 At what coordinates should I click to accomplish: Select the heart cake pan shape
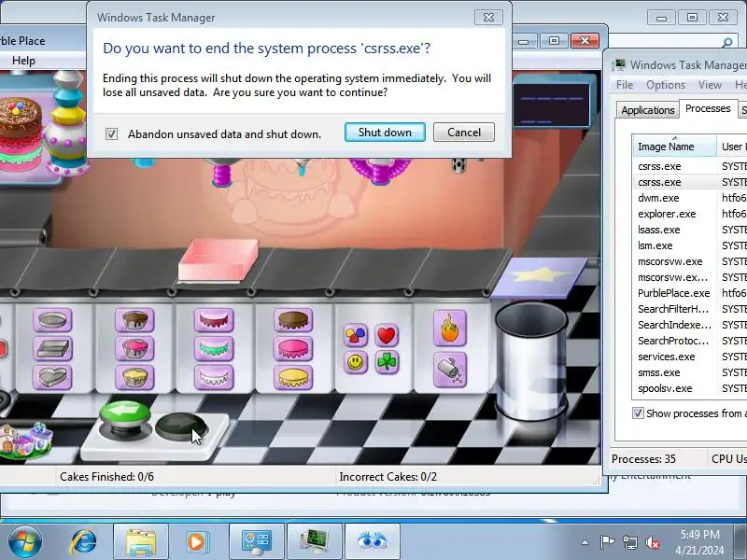[52, 377]
